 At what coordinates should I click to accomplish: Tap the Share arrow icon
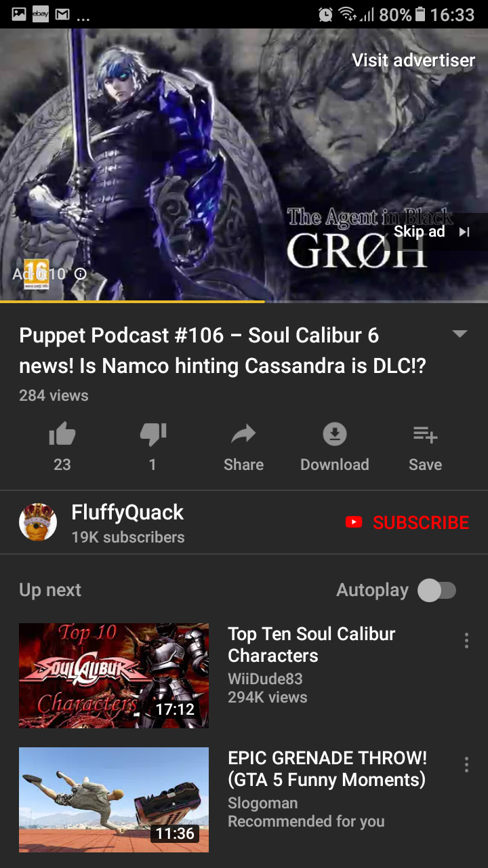click(243, 434)
